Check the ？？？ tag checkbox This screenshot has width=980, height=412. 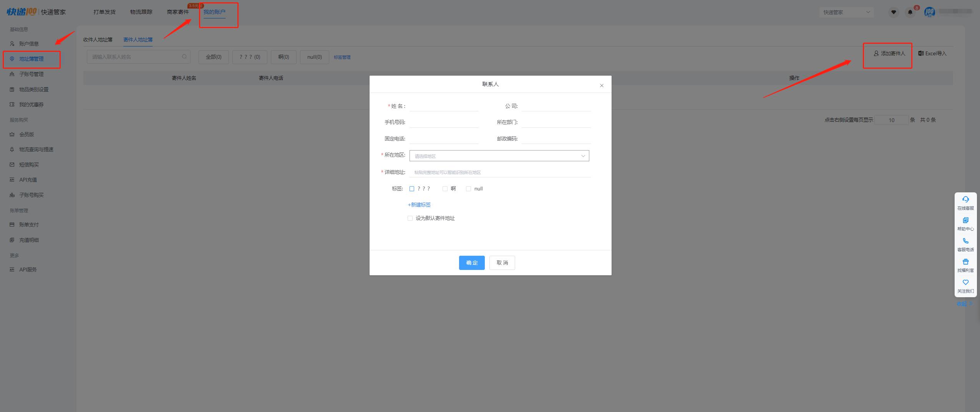pos(412,189)
